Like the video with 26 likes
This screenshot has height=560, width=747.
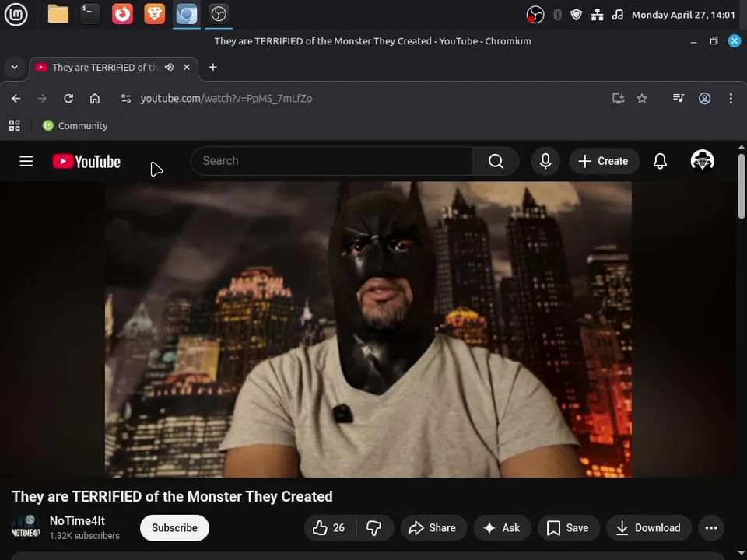click(330, 527)
